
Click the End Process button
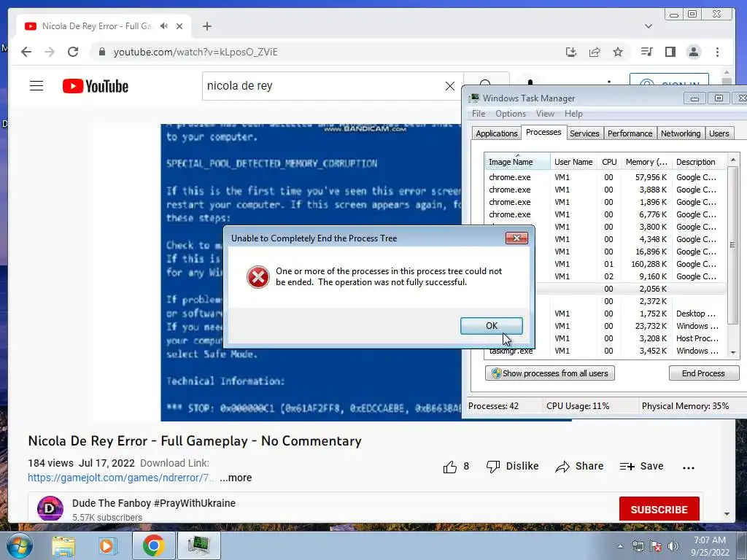pos(704,373)
